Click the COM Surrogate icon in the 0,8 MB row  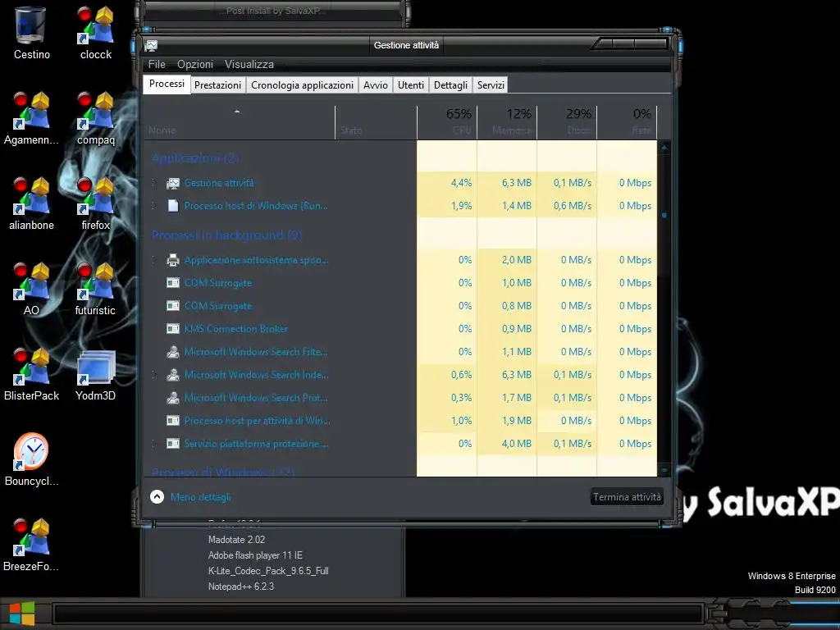click(x=172, y=306)
